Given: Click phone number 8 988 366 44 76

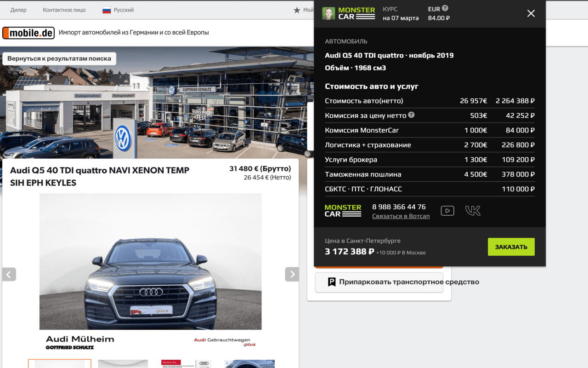Looking at the screenshot, I should click(x=399, y=207).
